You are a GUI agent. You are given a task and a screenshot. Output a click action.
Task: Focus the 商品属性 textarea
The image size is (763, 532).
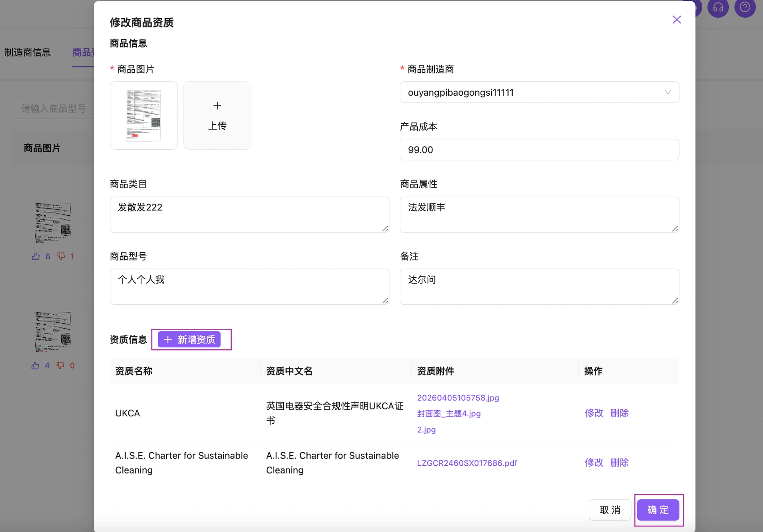(x=539, y=215)
